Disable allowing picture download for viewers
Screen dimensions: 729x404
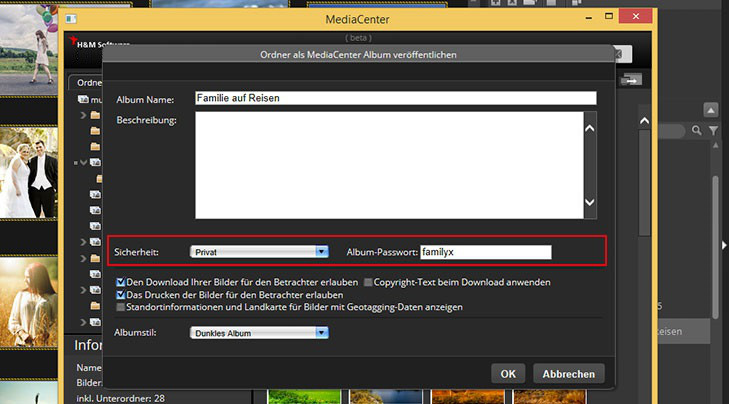122,283
